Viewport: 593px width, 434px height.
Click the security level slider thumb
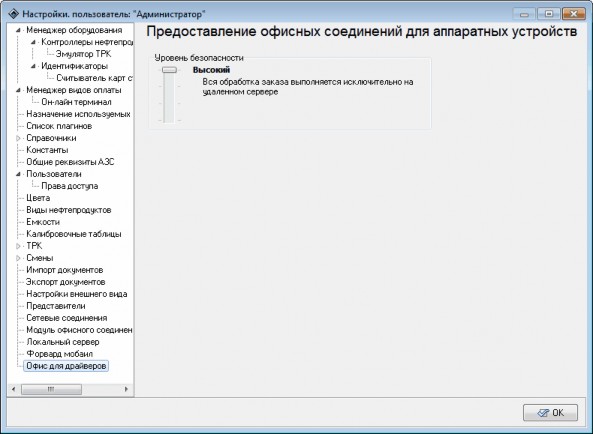click(x=169, y=70)
